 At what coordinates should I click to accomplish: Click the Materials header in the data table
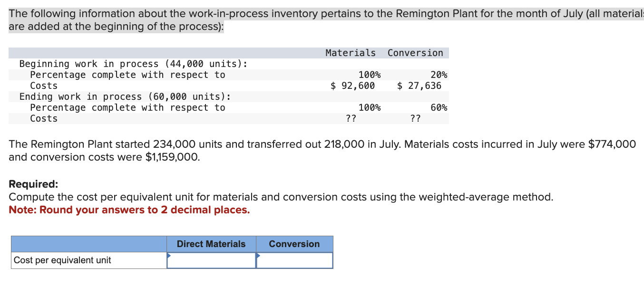point(351,52)
